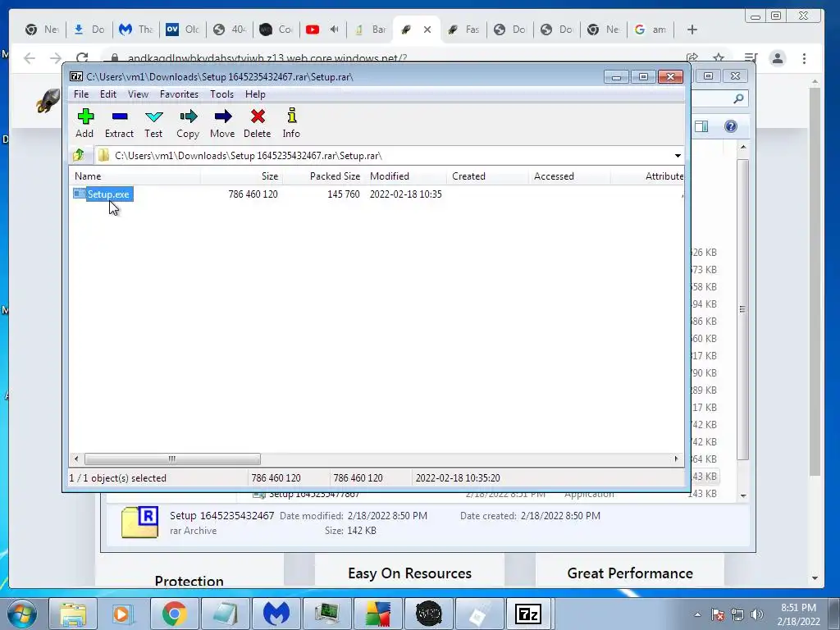This screenshot has height=630, width=840.
Task: Click the 2022-02-18 10:35 modified cell
Action: pos(405,194)
